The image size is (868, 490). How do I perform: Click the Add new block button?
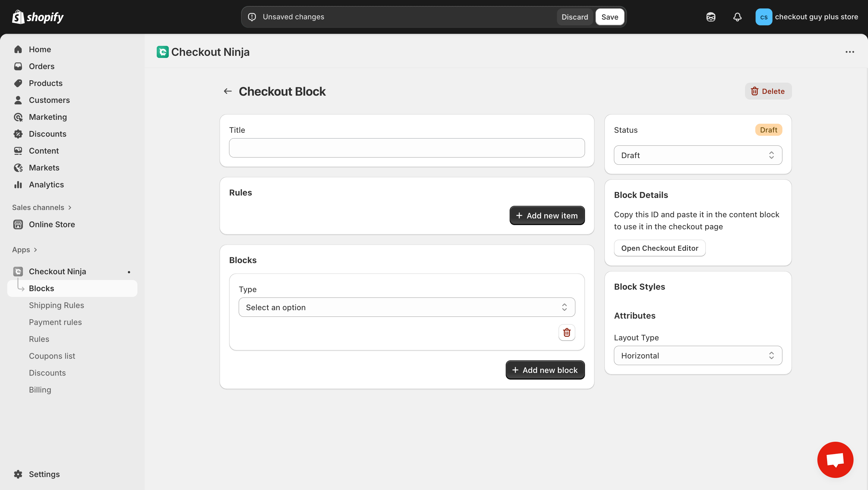tap(545, 370)
